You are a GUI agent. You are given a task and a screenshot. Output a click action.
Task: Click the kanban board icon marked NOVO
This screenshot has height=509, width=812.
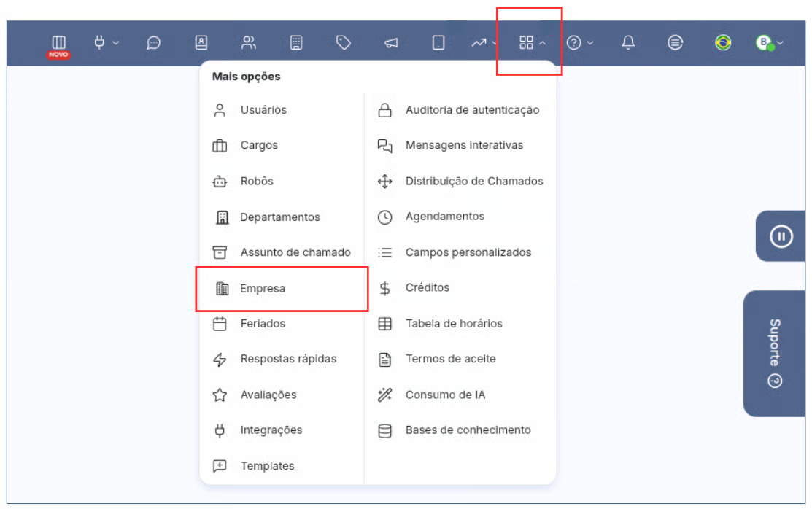click(59, 43)
